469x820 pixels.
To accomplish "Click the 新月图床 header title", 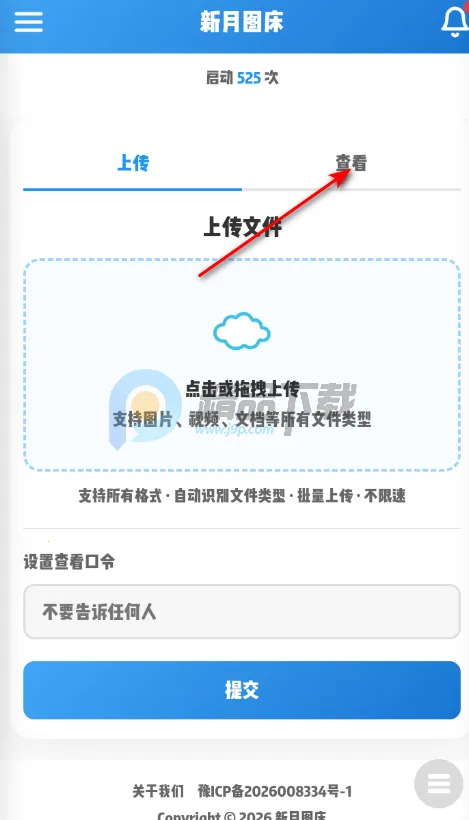I will click(242, 22).
